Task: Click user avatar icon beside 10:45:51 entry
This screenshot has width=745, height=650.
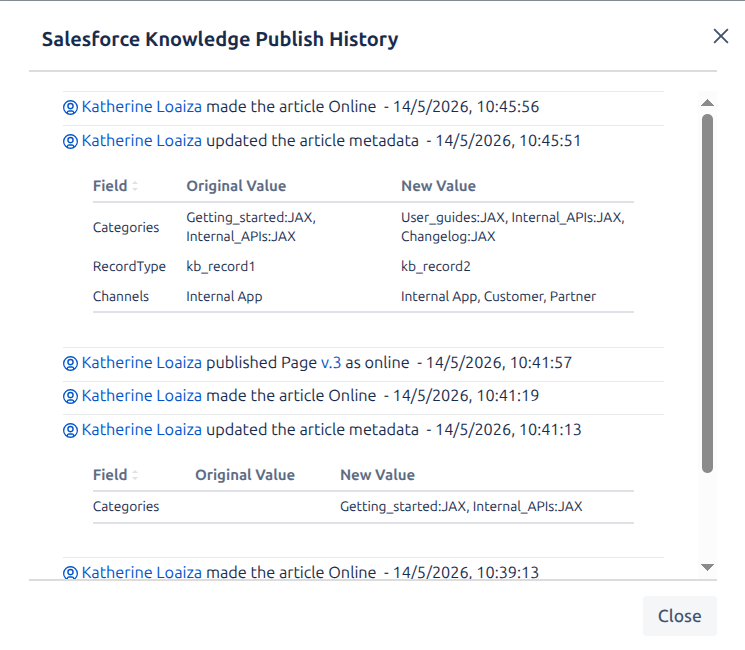Action: [70, 142]
